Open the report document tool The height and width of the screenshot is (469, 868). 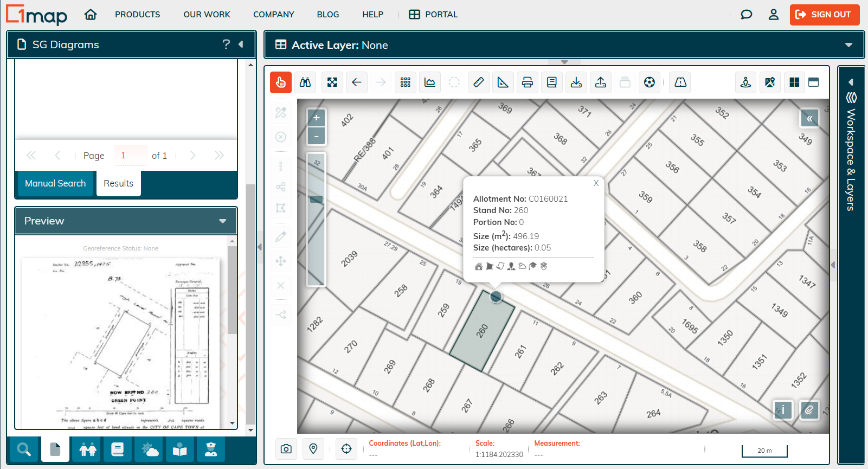point(552,82)
